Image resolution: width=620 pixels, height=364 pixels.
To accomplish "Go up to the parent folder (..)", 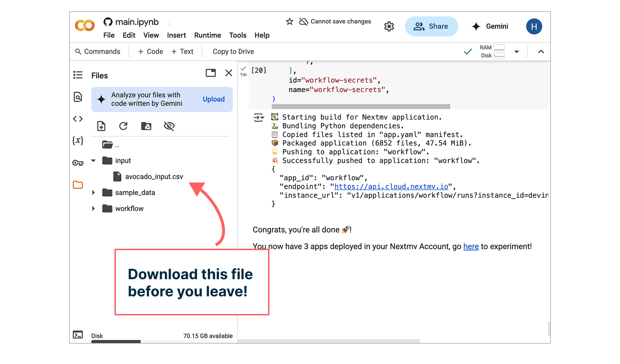I will tap(111, 144).
